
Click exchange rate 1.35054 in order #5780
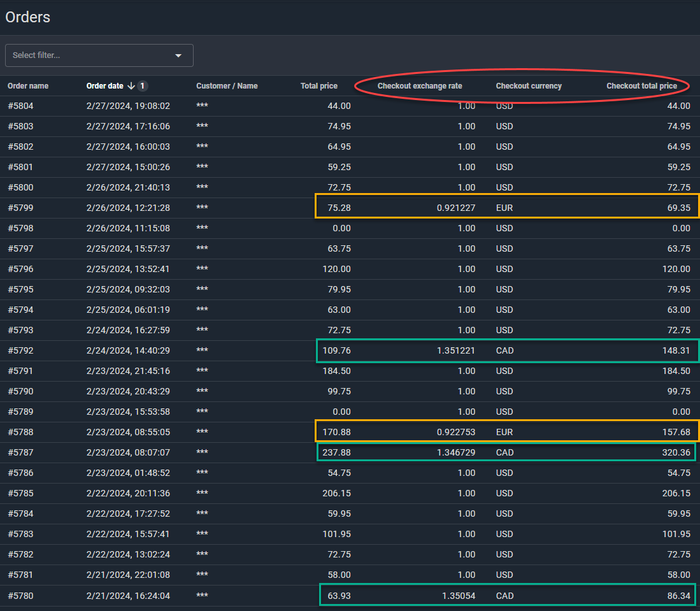[458, 596]
